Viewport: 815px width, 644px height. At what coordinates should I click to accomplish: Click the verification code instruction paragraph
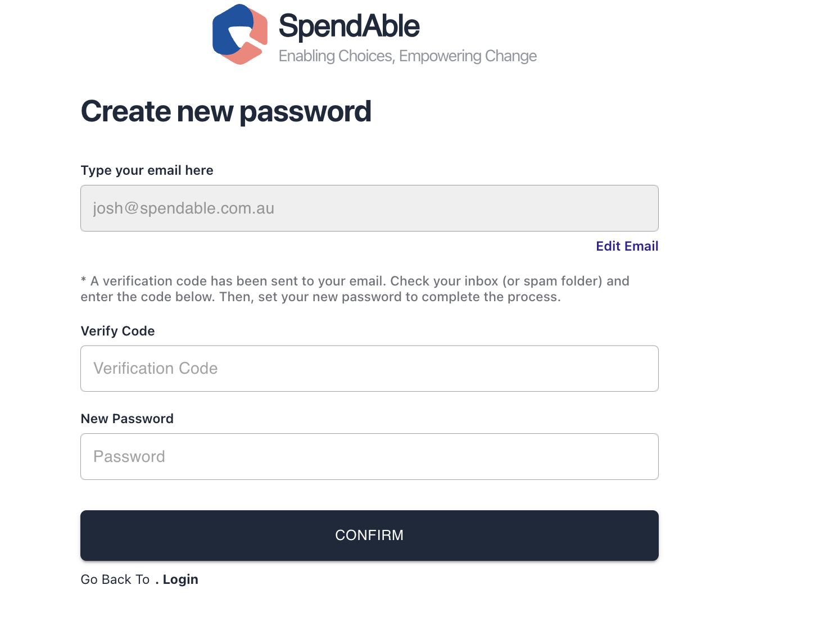pyautogui.click(x=355, y=289)
